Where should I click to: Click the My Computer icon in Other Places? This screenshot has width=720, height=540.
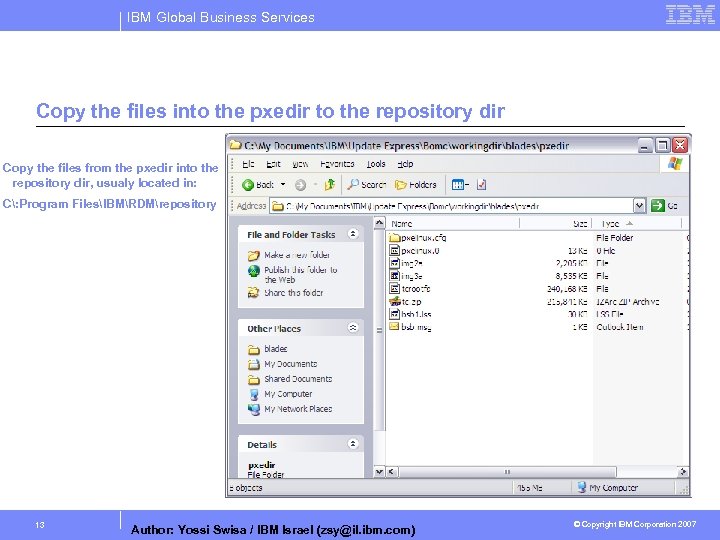[x=253, y=394]
